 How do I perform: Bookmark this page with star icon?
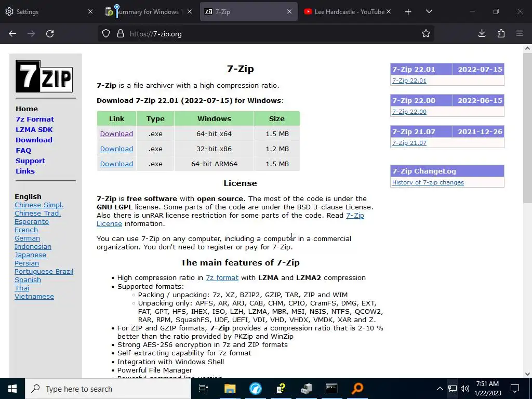pos(426,33)
